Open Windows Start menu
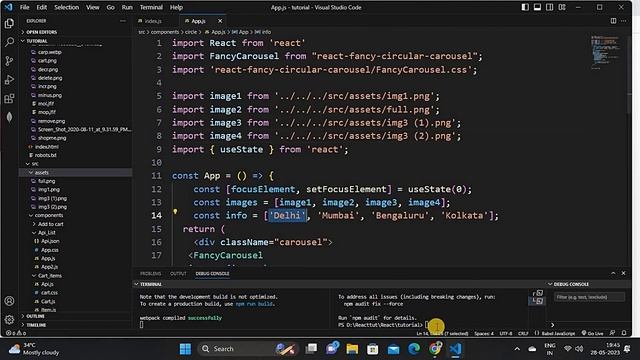The height and width of the screenshot is (360, 640). pos(185,349)
